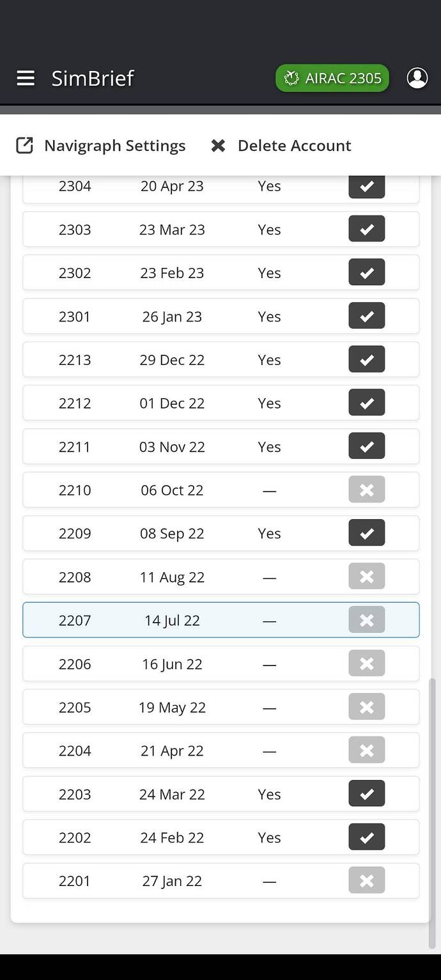Click the SimBrief logo title
The width and height of the screenshot is (441, 980).
pyautogui.click(x=93, y=78)
